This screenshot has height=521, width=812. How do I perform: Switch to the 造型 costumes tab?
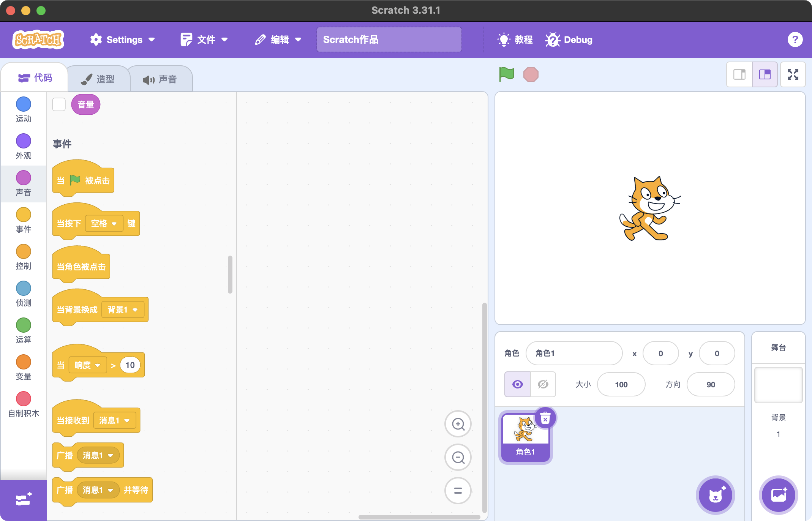click(98, 79)
